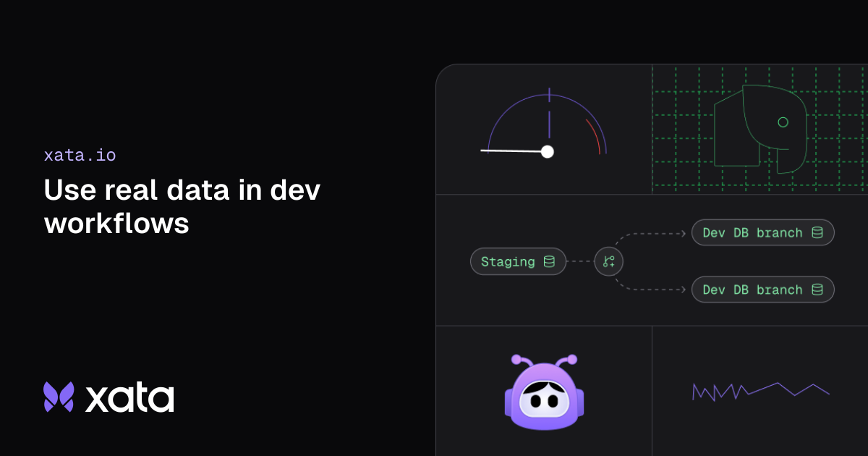Image resolution: width=868 pixels, height=456 pixels.
Task: Click the Xata butterfly logo icon
Action: click(59, 397)
